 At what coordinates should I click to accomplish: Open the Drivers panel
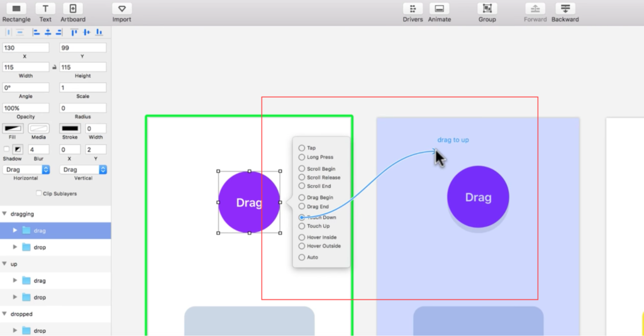pyautogui.click(x=413, y=13)
